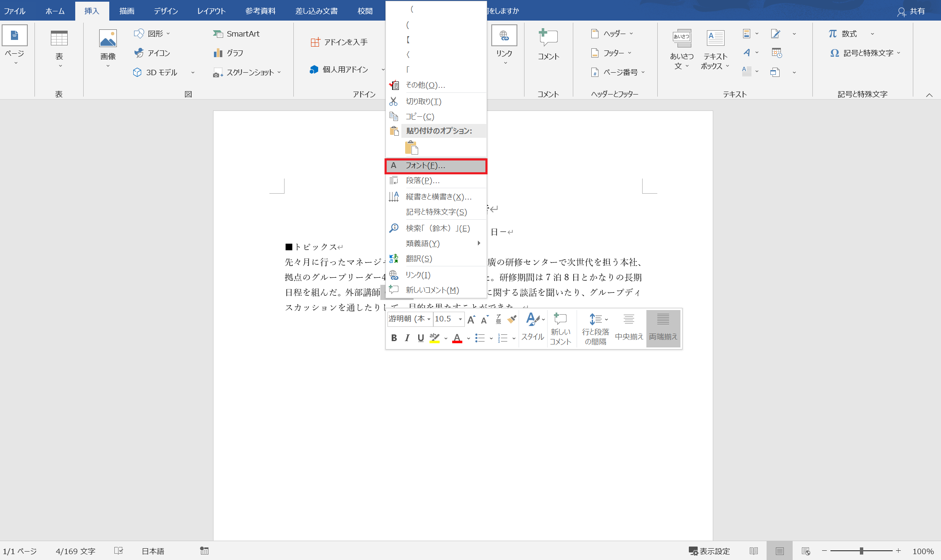Click the zoom slider handle
This screenshot has height=560, width=941.
pos(861,551)
